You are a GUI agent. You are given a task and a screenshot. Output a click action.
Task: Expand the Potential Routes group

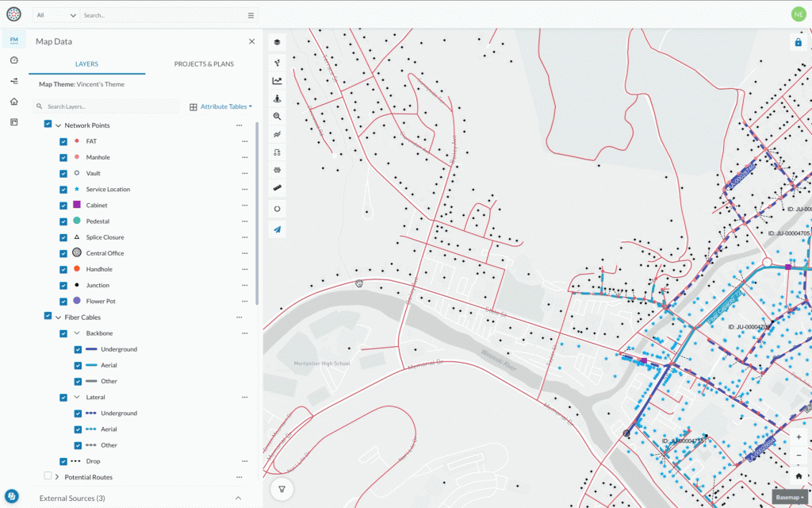pos(57,477)
